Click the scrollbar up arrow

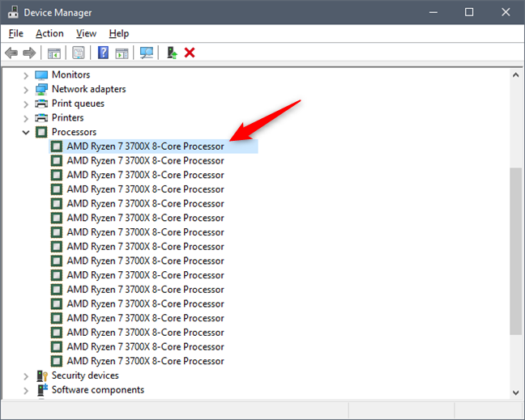click(x=515, y=75)
